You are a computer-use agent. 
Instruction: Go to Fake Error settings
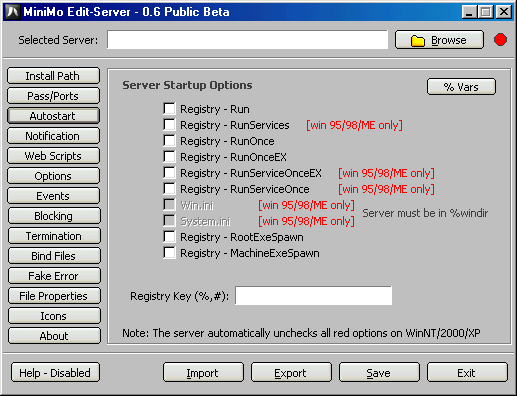coord(54,276)
